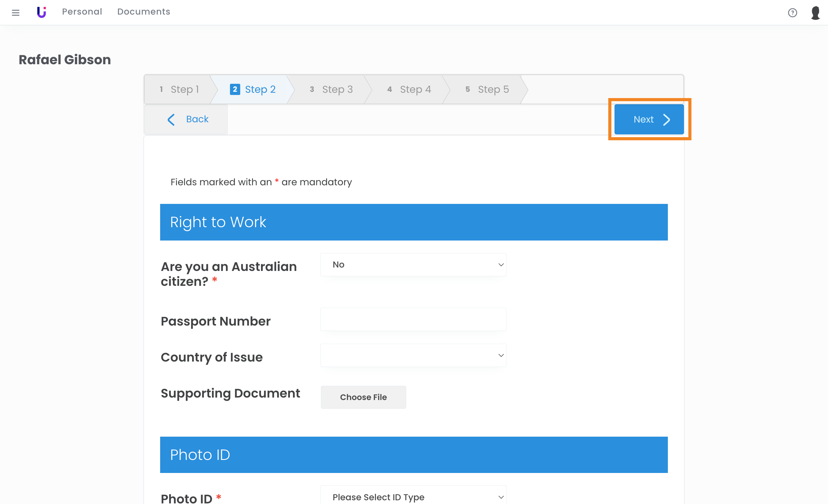Open the user profile avatar
Viewport: 828px width, 504px height.
click(816, 13)
